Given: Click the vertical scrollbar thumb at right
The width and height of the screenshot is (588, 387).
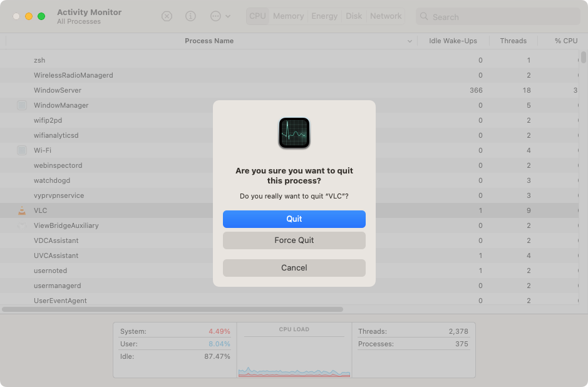Looking at the screenshot, I should 584,57.
